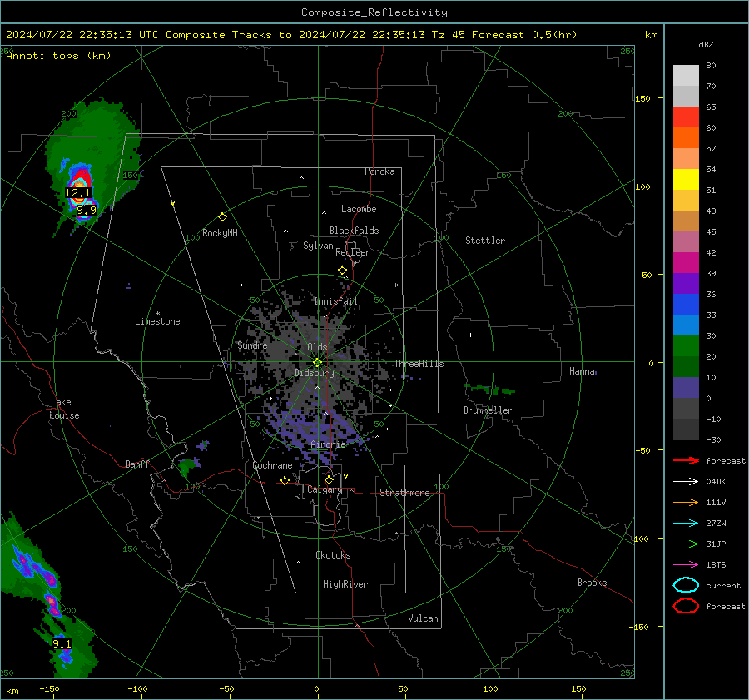Click the HighRiver city label
This screenshot has width=749, height=700.
coord(345,584)
